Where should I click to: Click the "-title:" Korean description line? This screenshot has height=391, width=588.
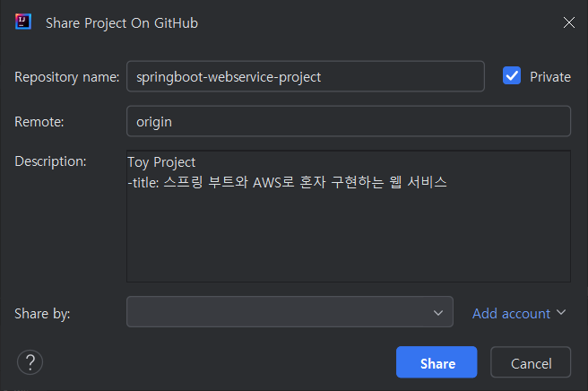click(x=287, y=182)
